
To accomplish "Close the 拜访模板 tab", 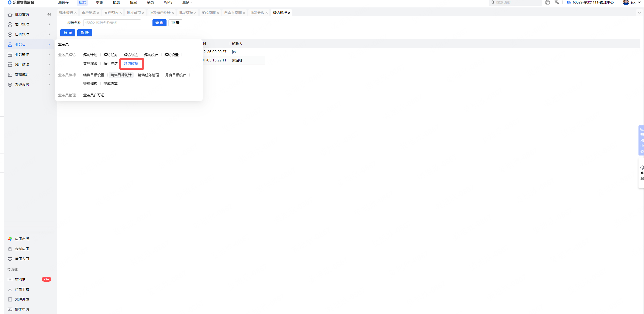I will [289, 13].
